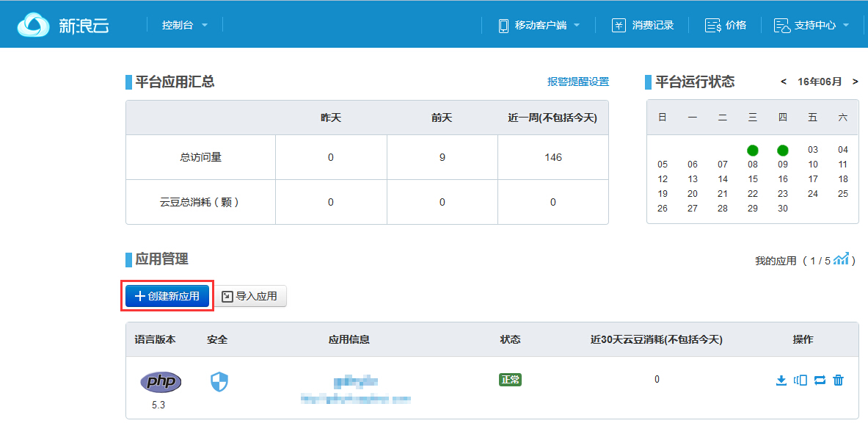868x426 pixels.
Task: Click the price list icon beside 价格
Action: click(713, 26)
